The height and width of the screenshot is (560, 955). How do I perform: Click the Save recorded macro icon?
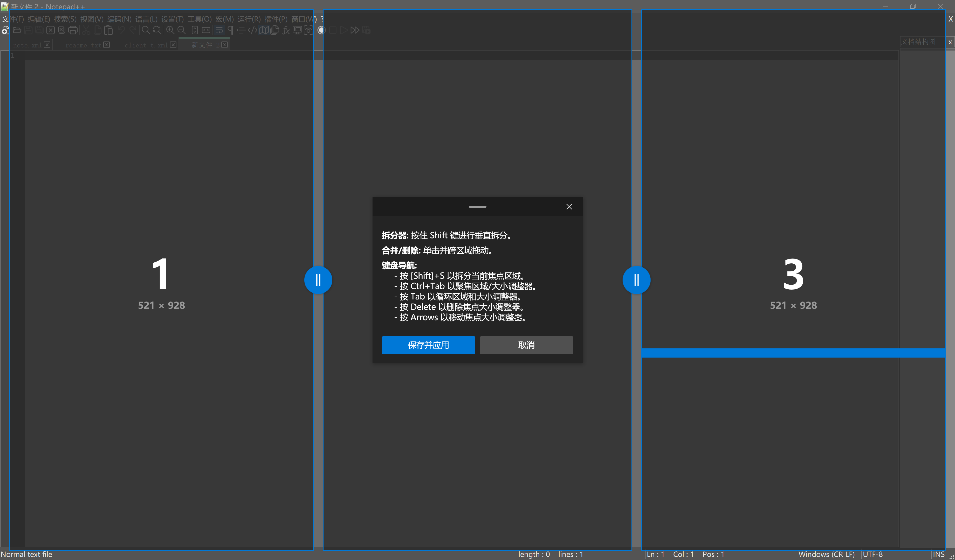tap(366, 30)
